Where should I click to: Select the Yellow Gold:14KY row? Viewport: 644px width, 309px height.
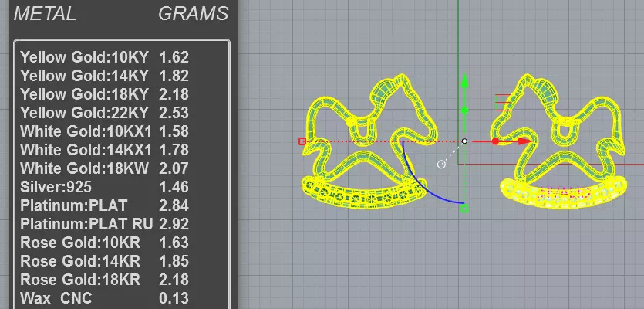(x=105, y=76)
